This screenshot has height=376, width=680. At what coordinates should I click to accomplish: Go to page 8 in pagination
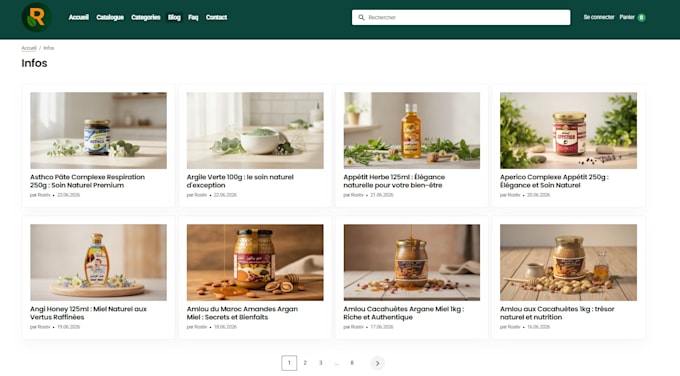pos(352,363)
